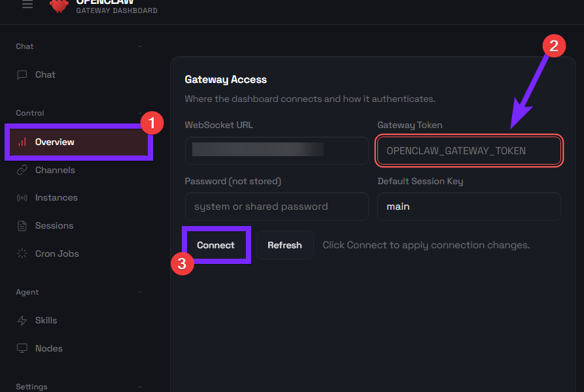Click the Chat speech bubble icon

(x=22, y=75)
